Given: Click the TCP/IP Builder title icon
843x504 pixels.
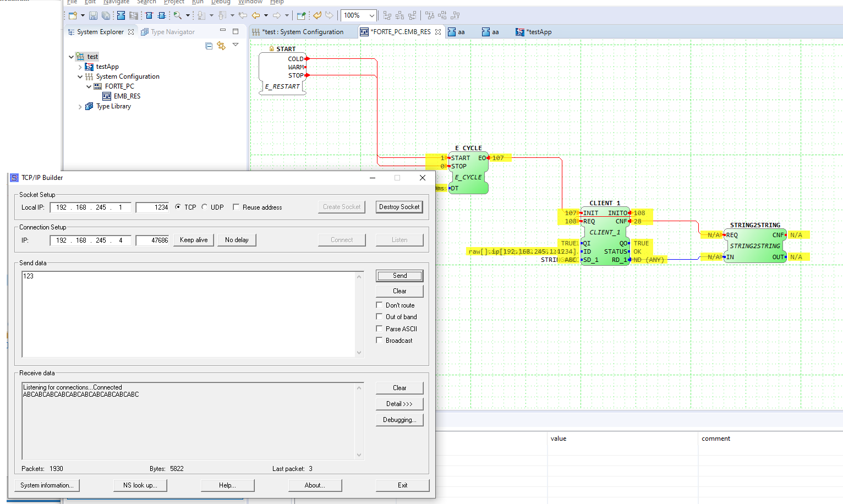Looking at the screenshot, I should point(14,178).
